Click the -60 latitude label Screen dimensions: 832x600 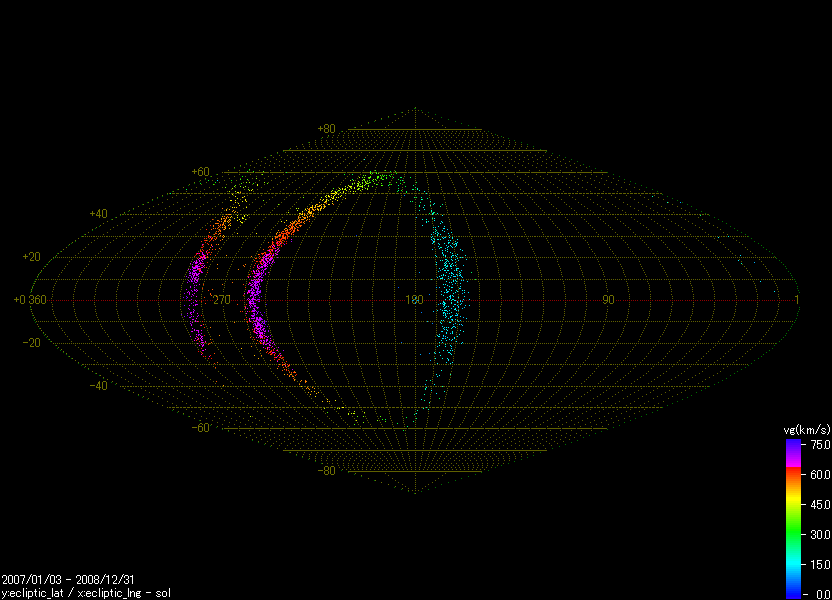[x=200, y=428]
